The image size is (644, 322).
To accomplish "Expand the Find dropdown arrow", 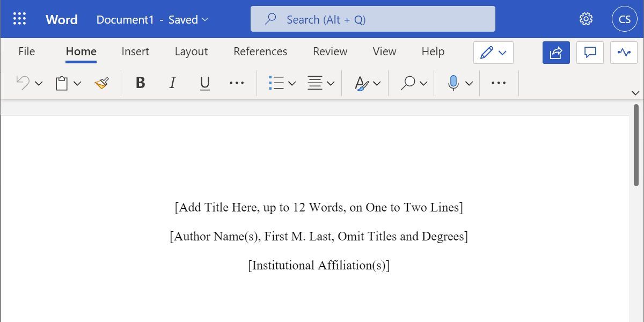I will tap(423, 83).
